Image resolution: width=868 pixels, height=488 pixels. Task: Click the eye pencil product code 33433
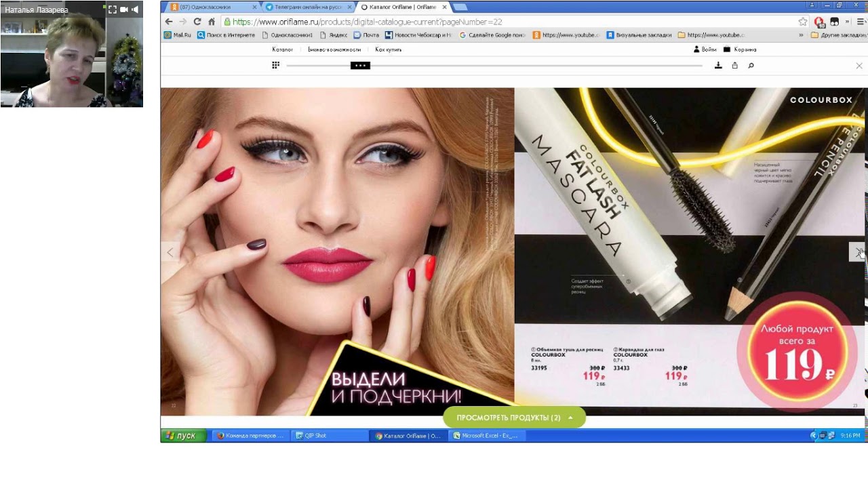(x=621, y=368)
